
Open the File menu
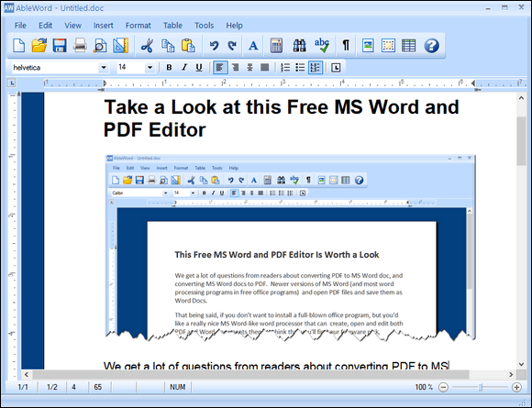coord(20,26)
